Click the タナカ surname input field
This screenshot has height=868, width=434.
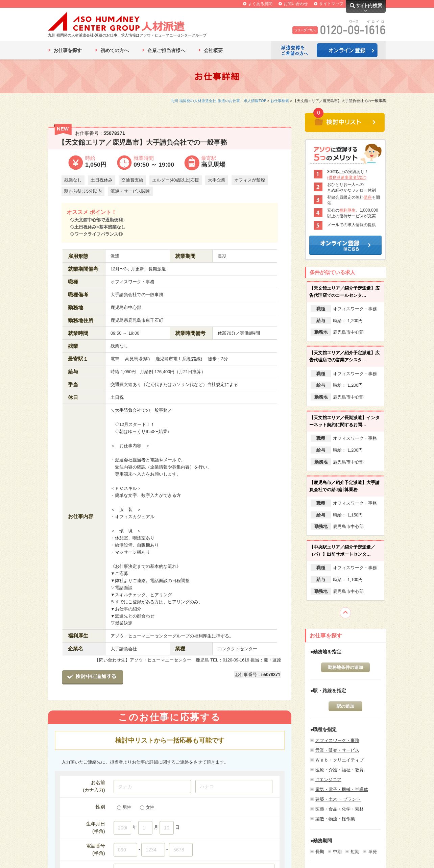point(152,787)
